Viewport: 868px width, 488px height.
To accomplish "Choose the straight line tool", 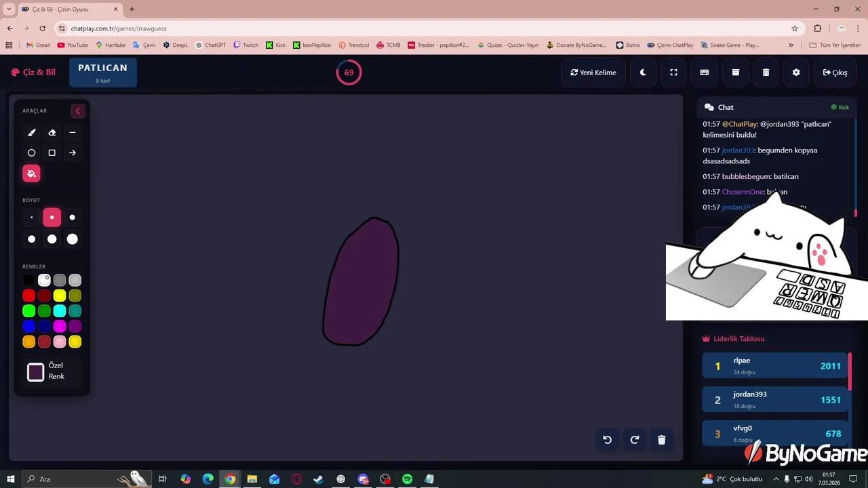I will (72, 133).
